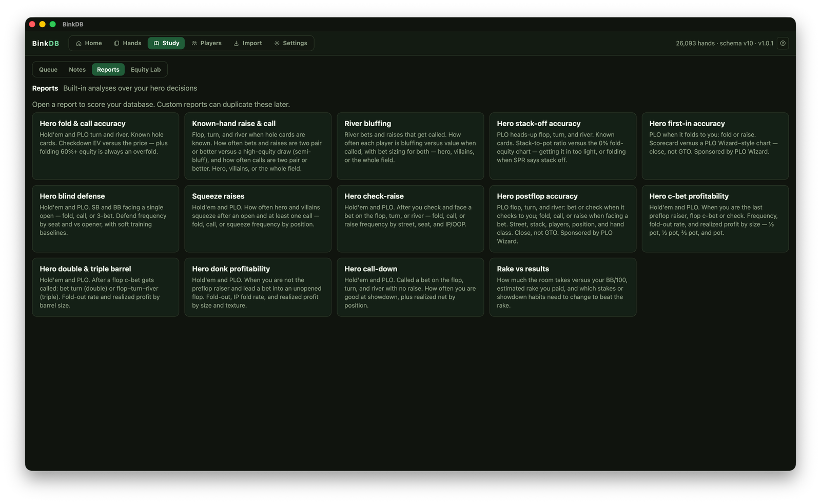
Task: Click the BinkDB logo text
Action: pyautogui.click(x=46, y=44)
